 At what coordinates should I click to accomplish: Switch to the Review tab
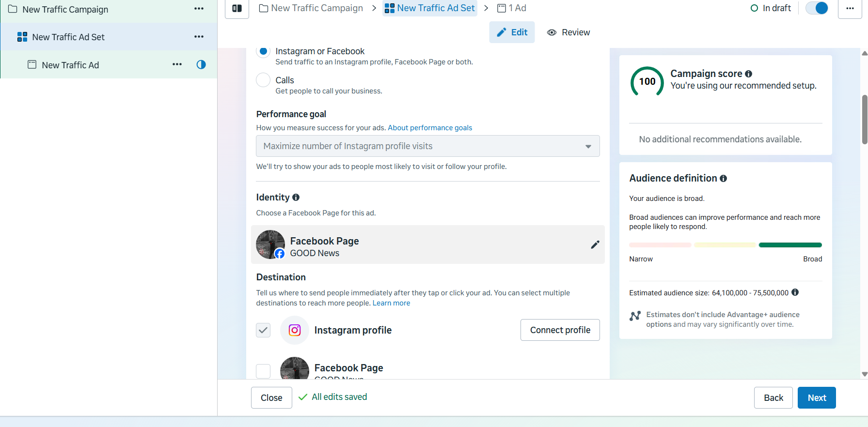click(568, 32)
